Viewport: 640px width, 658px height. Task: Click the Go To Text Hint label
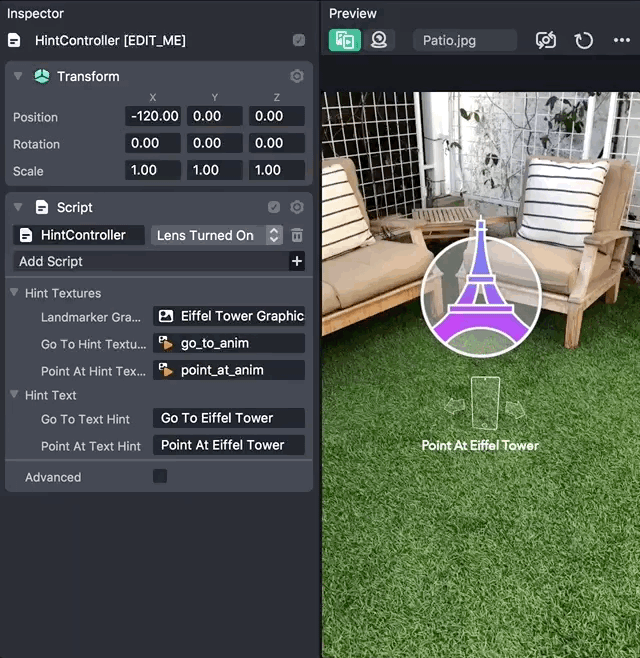[x=85, y=419]
